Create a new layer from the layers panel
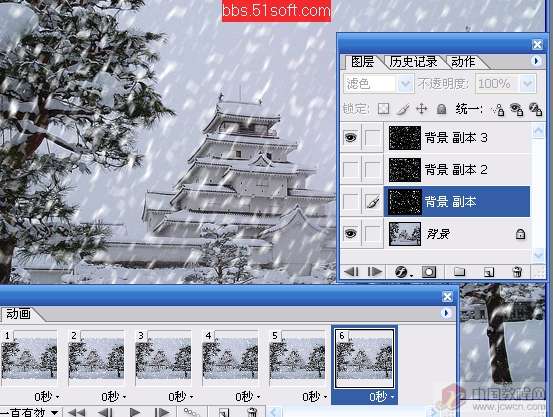The image size is (553, 417). point(489,272)
